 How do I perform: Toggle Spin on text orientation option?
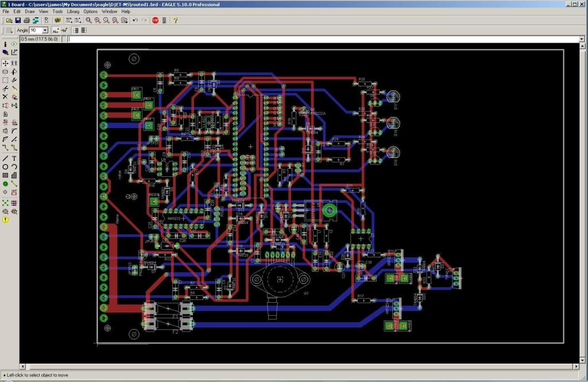click(x=64, y=30)
